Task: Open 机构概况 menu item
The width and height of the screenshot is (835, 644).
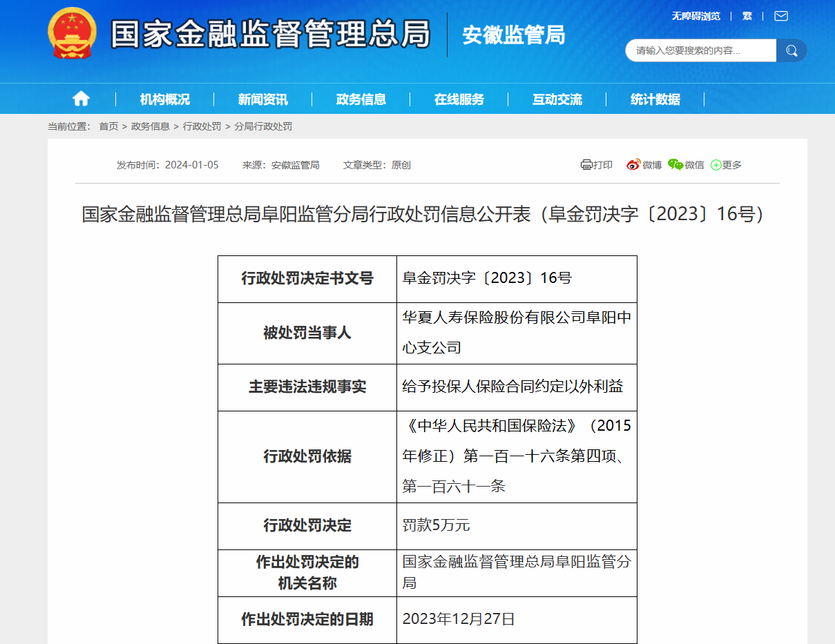Action: coord(165,99)
